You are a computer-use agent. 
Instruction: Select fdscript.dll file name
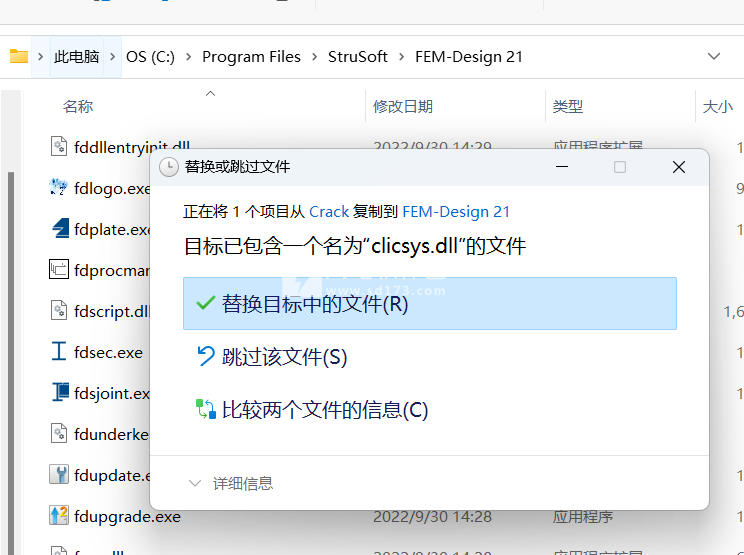pos(112,312)
